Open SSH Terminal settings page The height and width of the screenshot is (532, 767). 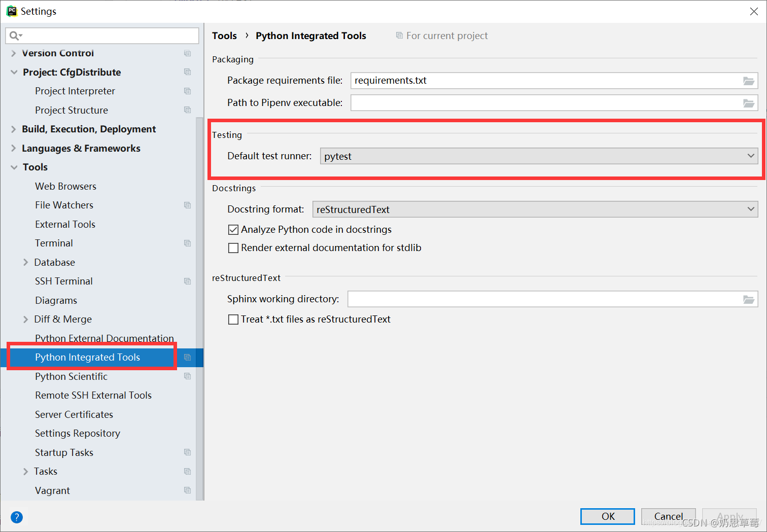64,281
